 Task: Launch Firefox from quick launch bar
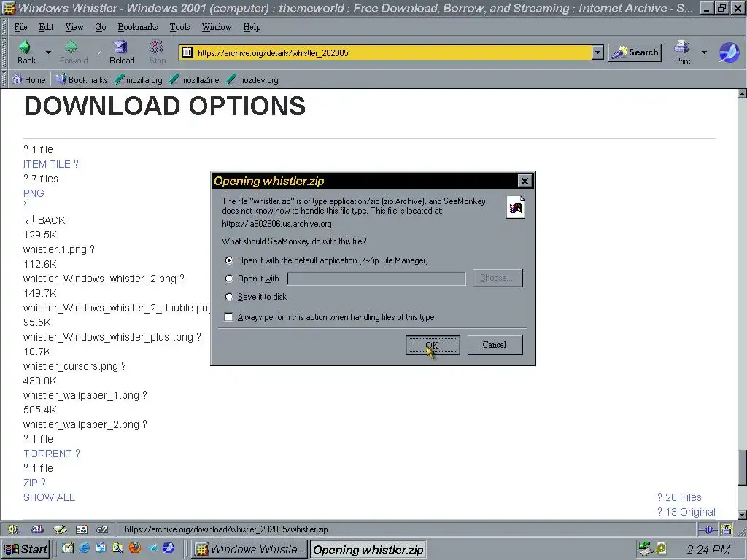[x=135, y=548]
